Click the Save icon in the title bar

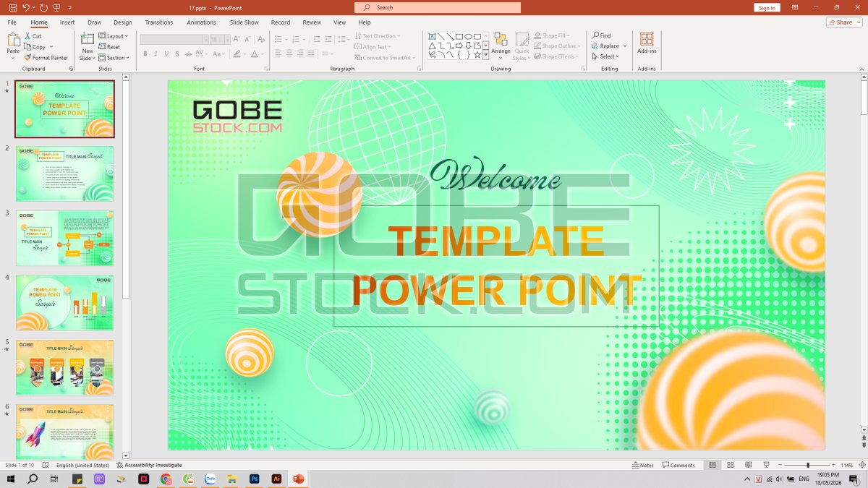[x=13, y=7]
